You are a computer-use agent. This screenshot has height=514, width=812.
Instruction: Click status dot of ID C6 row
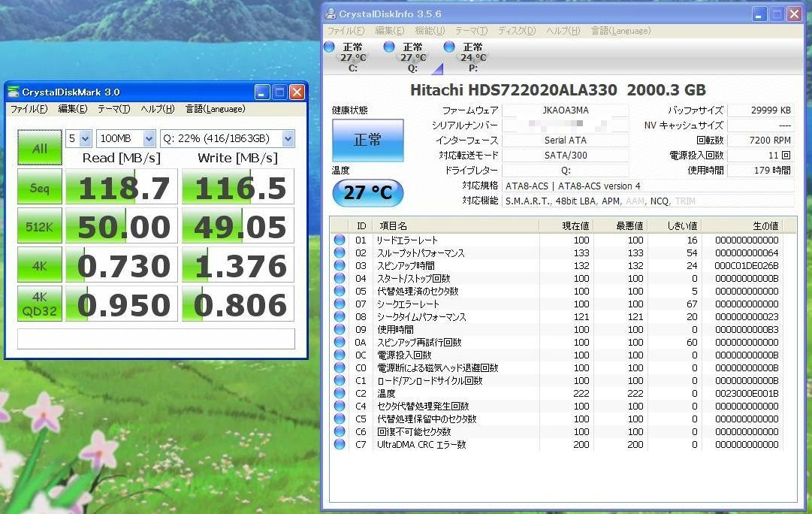tap(340, 431)
